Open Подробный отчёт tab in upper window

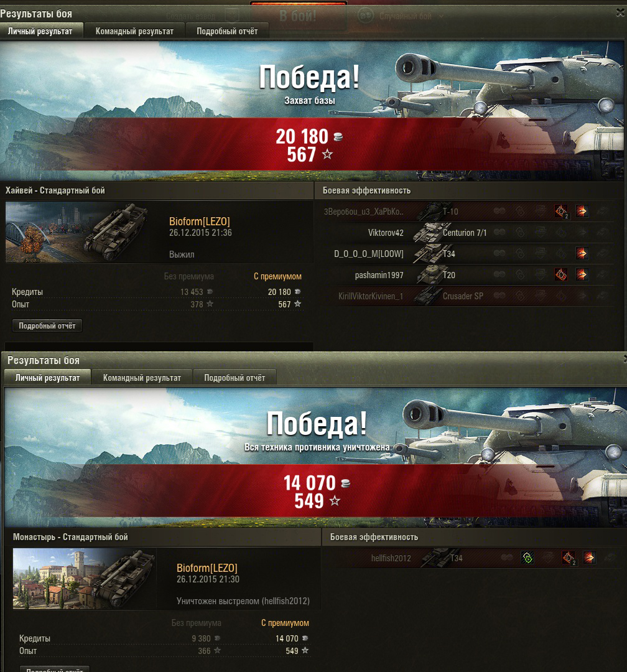pyautogui.click(x=227, y=31)
